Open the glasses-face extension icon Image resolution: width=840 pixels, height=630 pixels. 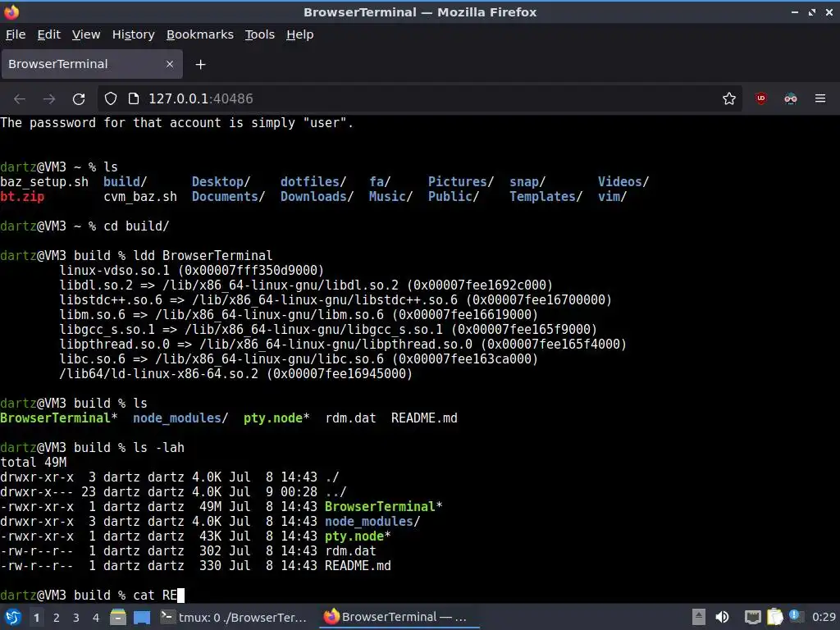point(791,98)
